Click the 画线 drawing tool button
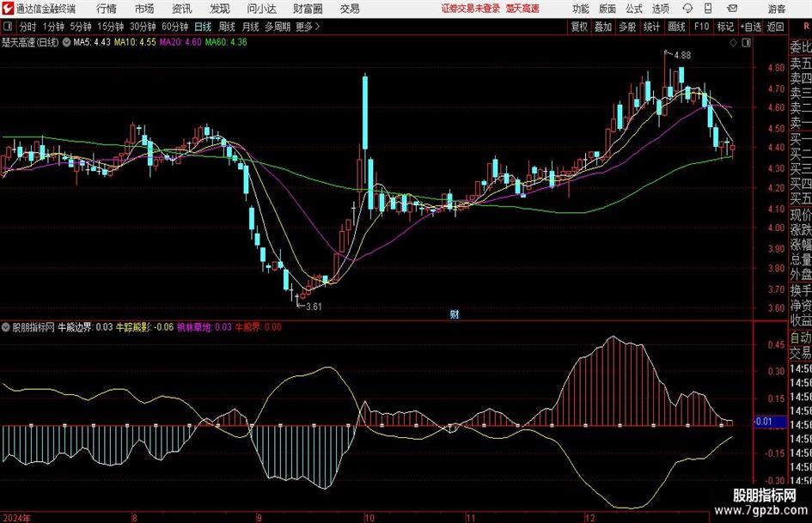This screenshot has width=812, height=523. [x=676, y=27]
